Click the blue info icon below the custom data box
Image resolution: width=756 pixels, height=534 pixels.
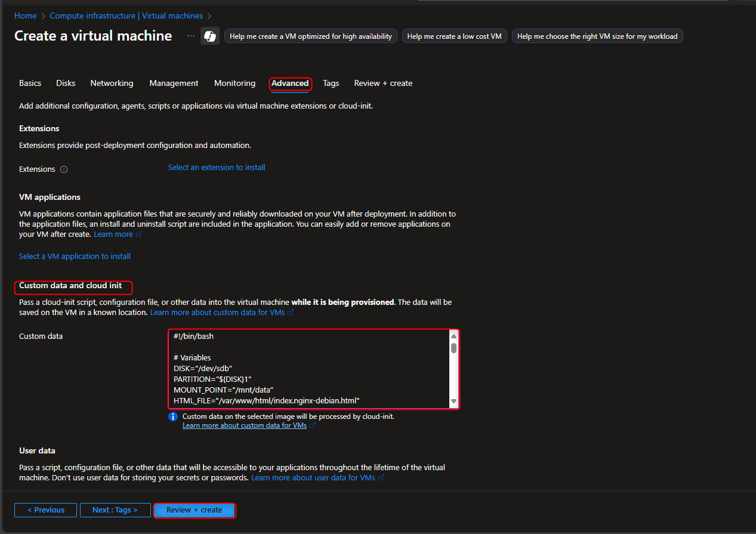[173, 416]
